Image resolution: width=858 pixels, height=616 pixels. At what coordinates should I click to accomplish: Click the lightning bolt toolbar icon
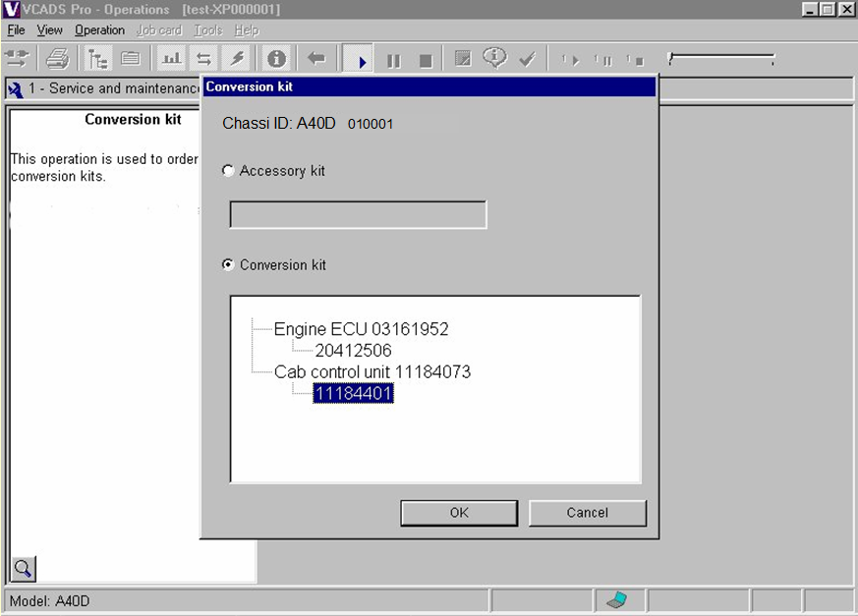click(237, 58)
